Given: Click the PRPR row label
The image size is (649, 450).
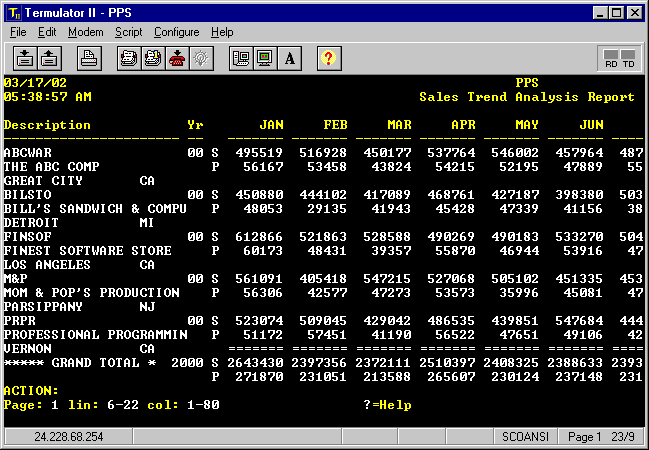Looking at the screenshot, I should point(20,321).
